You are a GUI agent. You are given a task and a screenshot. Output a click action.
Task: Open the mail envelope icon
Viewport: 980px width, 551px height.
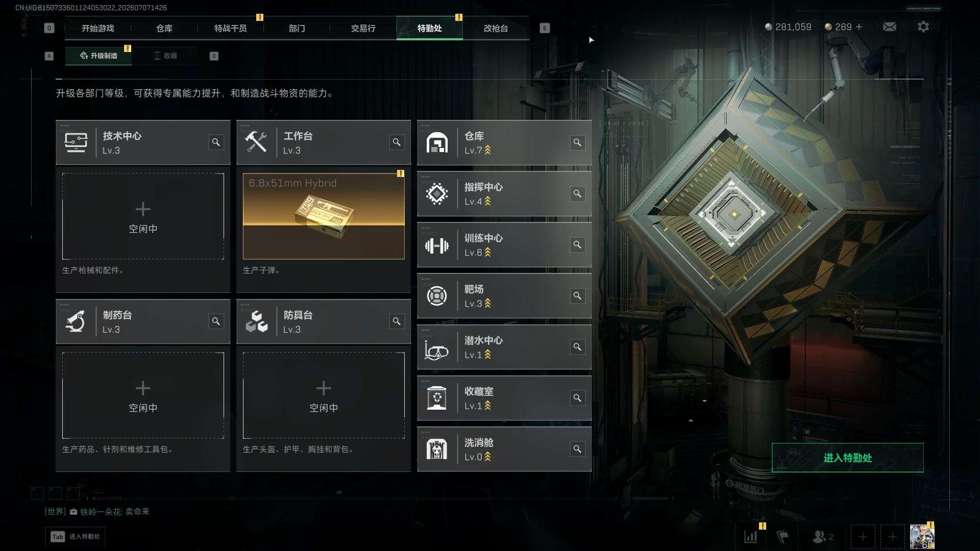889,27
